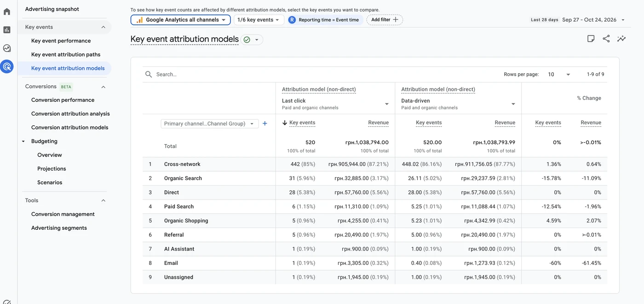Open Budgeting Overview page
This screenshot has height=304, width=644.
click(50, 155)
